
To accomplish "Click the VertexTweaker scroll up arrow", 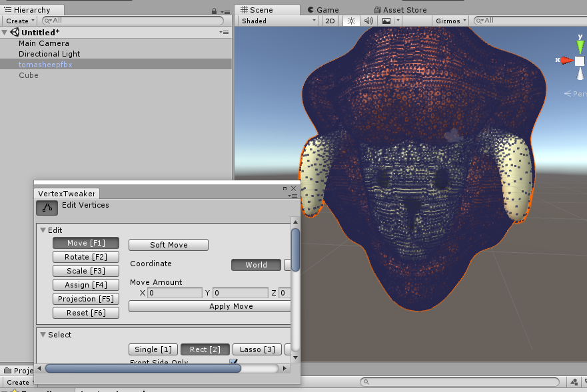I will (x=295, y=222).
